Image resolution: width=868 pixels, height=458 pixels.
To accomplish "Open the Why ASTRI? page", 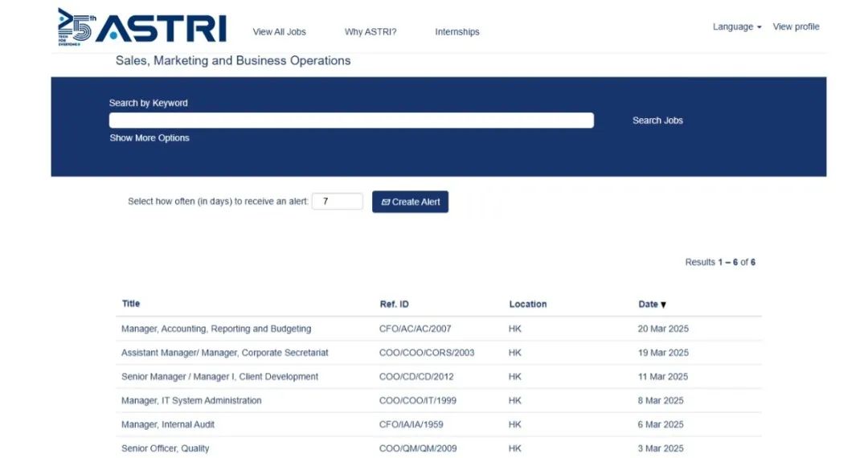I will tap(371, 32).
